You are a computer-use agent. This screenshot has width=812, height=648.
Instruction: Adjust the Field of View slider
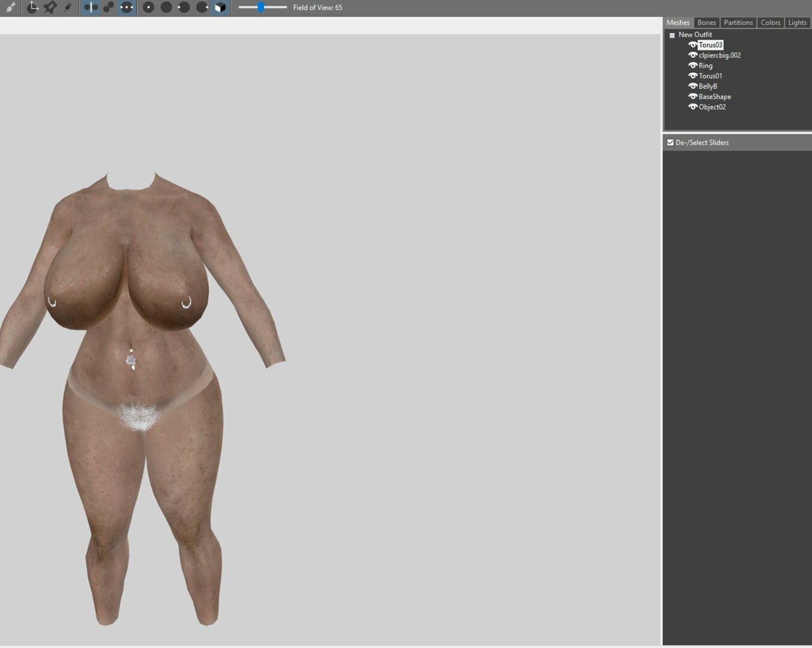coord(262,7)
